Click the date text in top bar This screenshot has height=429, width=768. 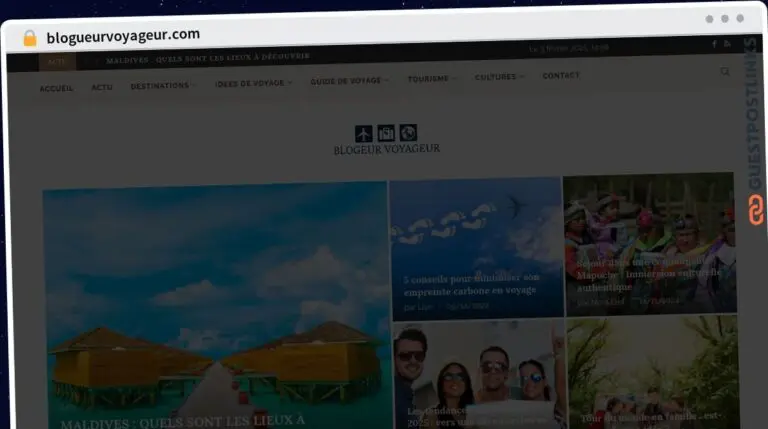pyautogui.click(x=569, y=48)
